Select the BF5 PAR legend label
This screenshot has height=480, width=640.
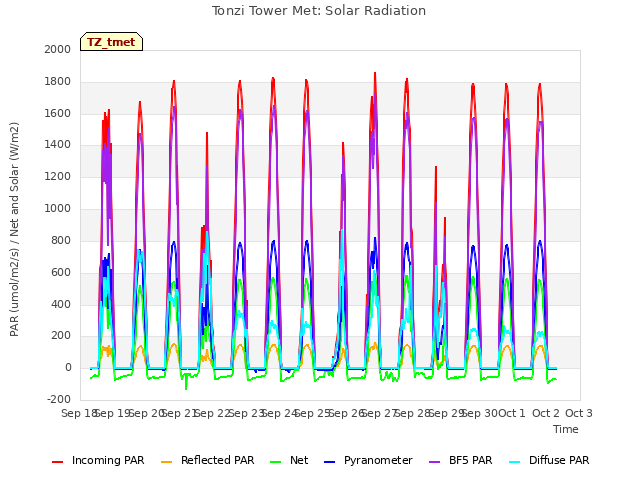[x=471, y=460]
